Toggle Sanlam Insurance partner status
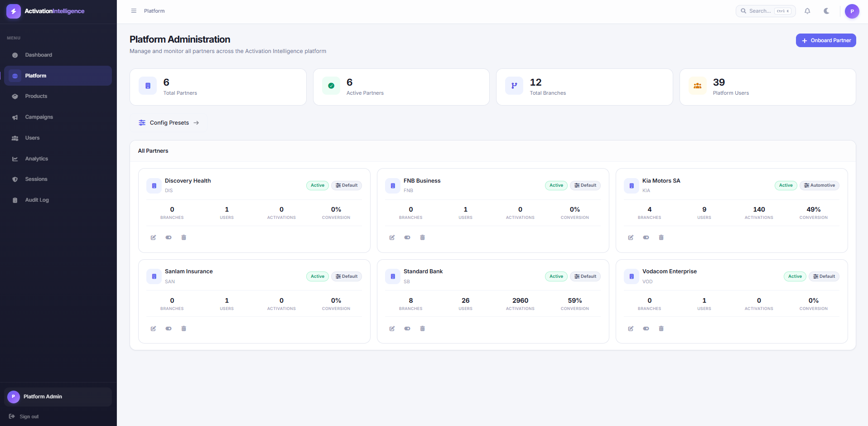This screenshot has width=868, height=426. click(x=169, y=329)
